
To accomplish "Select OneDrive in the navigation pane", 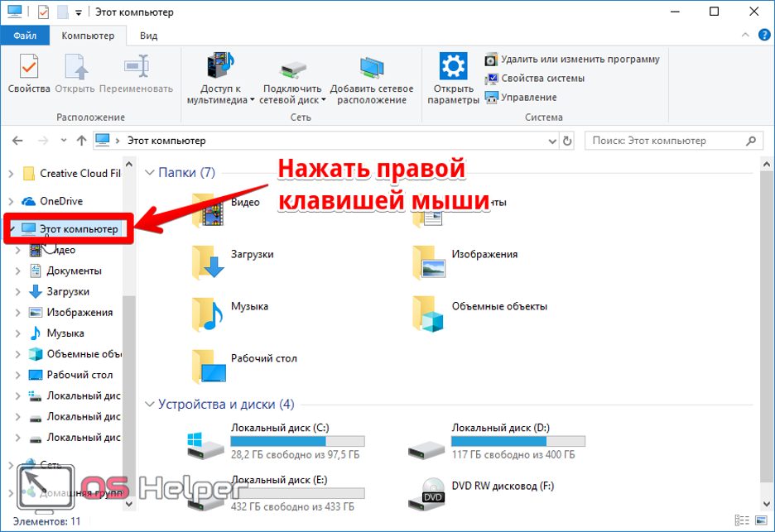I will [61, 201].
